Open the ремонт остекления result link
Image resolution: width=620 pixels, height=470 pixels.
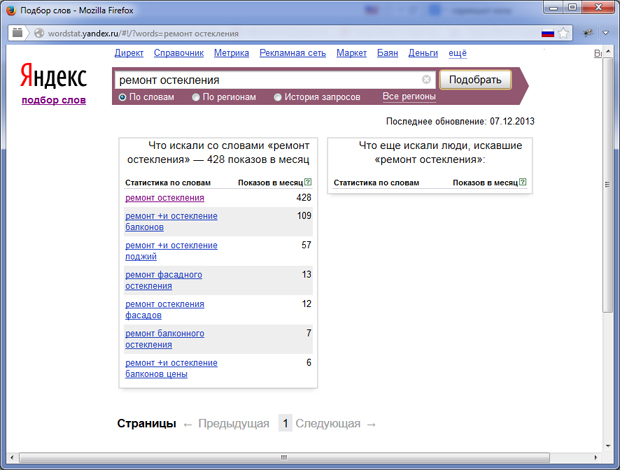click(x=165, y=198)
